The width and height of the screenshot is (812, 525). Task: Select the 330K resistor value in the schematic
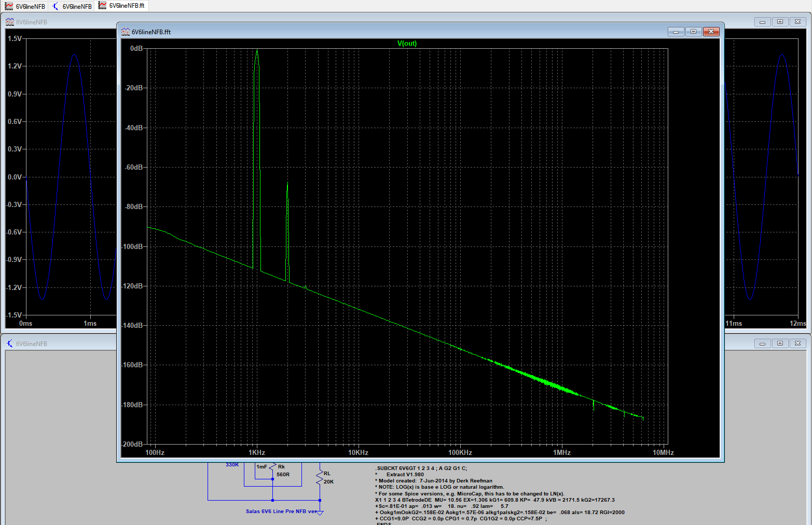(232, 464)
